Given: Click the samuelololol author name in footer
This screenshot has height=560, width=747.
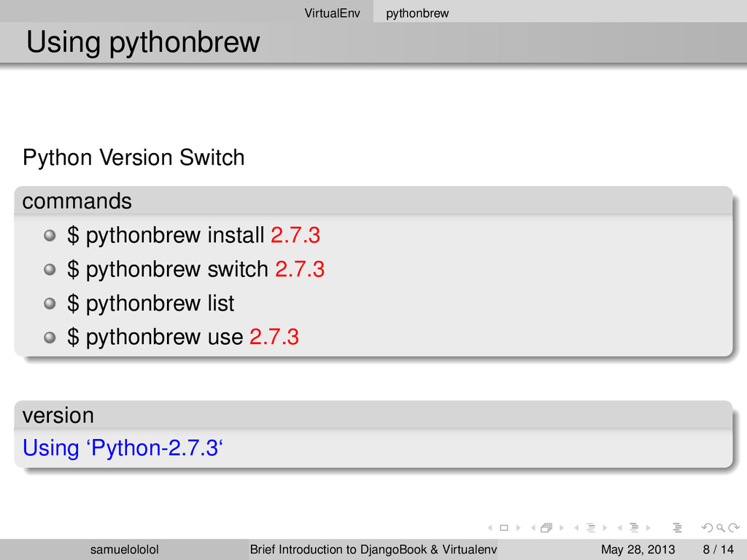Looking at the screenshot, I should pyautogui.click(x=125, y=549).
